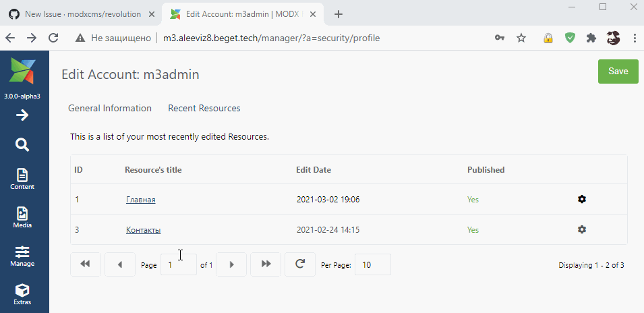This screenshot has width=644, height=313.
Task: Go to next page of grid
Action: 231,264
